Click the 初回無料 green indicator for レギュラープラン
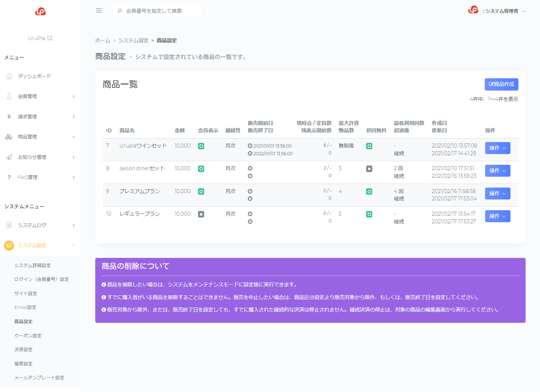Image resolution: width=540 pixels, height=392 pixels. (x=369, y=214)
